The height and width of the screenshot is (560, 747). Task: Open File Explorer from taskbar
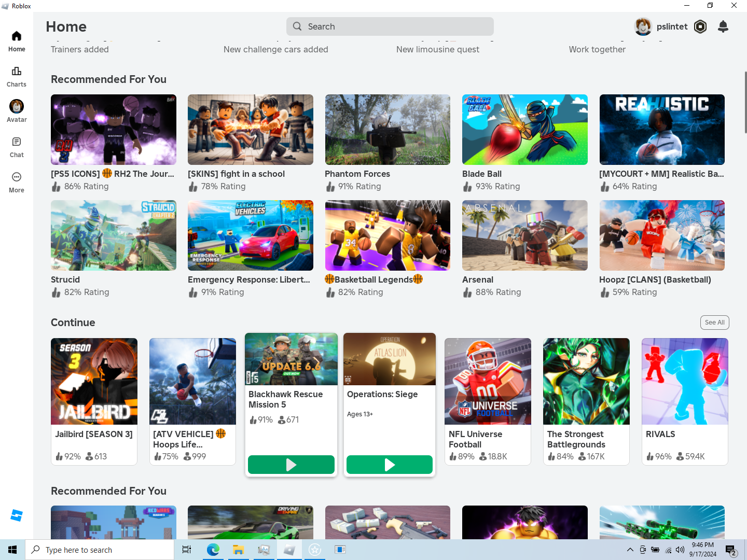(x=238, y=550)
